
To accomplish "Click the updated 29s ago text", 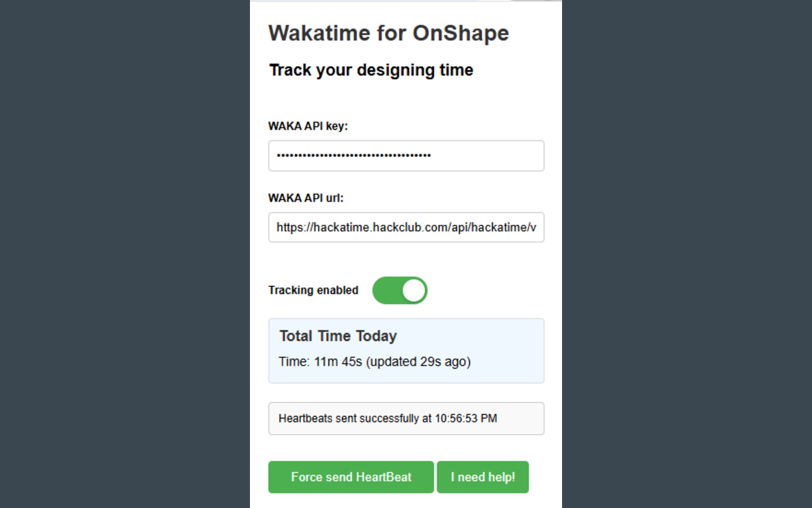I will (x=419, y=361).
